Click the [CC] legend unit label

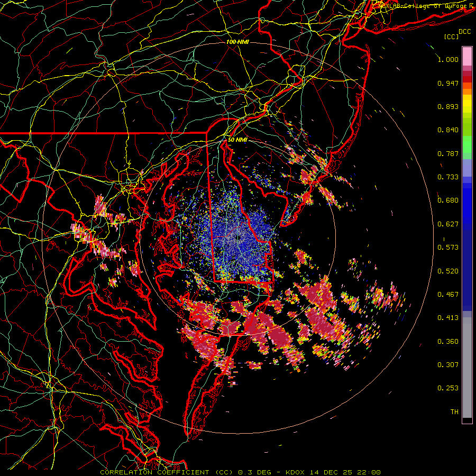tap(452, 36)
